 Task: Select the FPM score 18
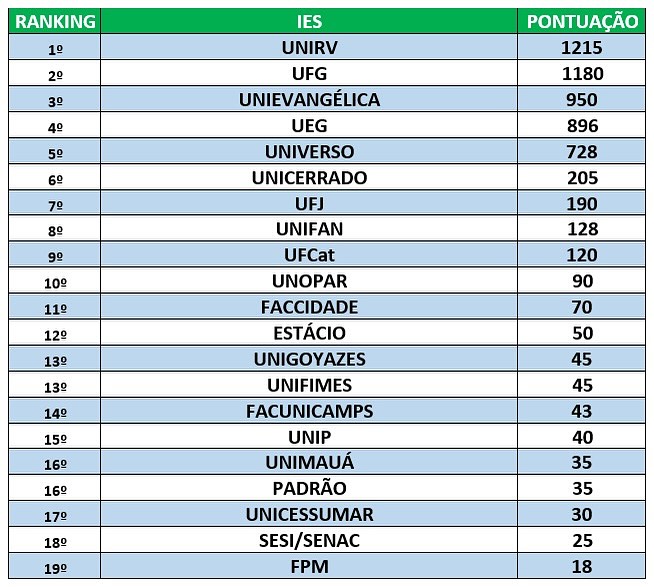coord(582,566)
